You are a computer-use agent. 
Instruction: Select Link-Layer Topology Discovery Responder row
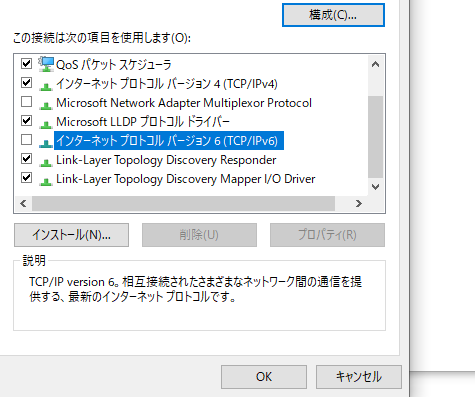click(166, 160)
